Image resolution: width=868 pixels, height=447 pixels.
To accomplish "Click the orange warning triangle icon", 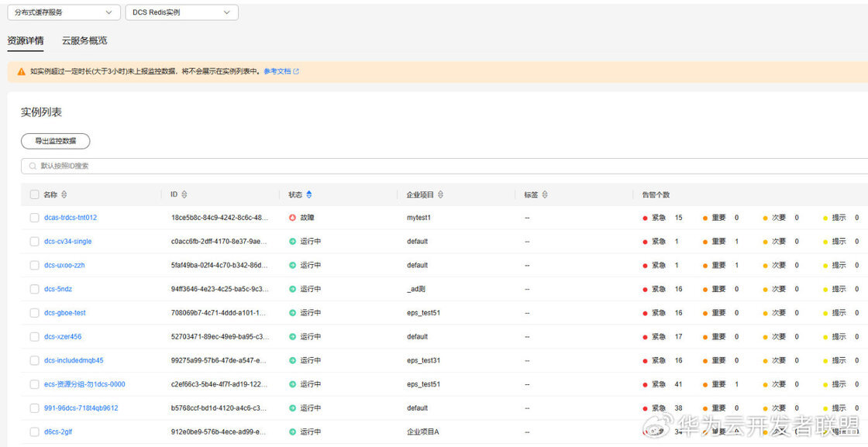I will (x=21, y=71).
